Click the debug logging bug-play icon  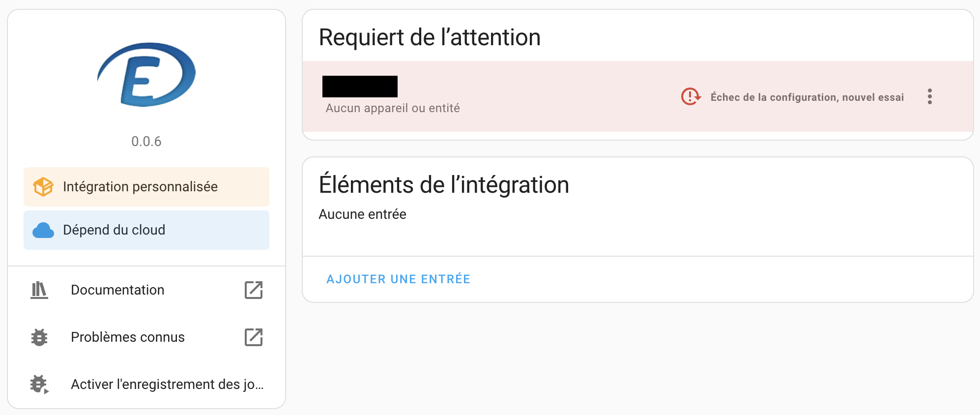pos(39,385)
